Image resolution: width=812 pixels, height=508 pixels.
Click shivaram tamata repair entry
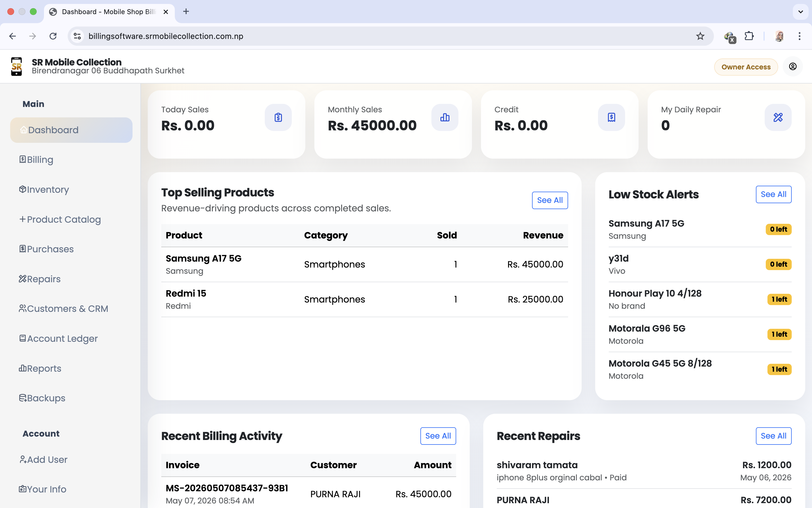pyautogui.click(x=644, y=471)
